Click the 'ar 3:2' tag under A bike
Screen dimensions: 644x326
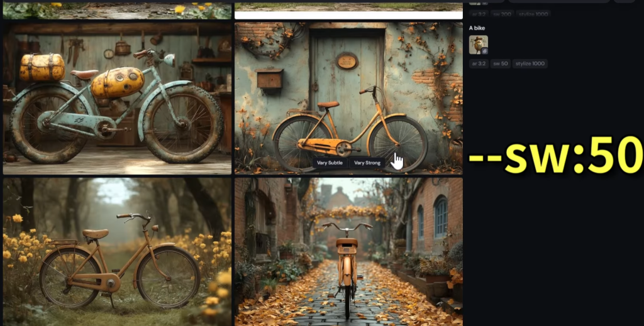pyautogui.click(x=478, y=63)
